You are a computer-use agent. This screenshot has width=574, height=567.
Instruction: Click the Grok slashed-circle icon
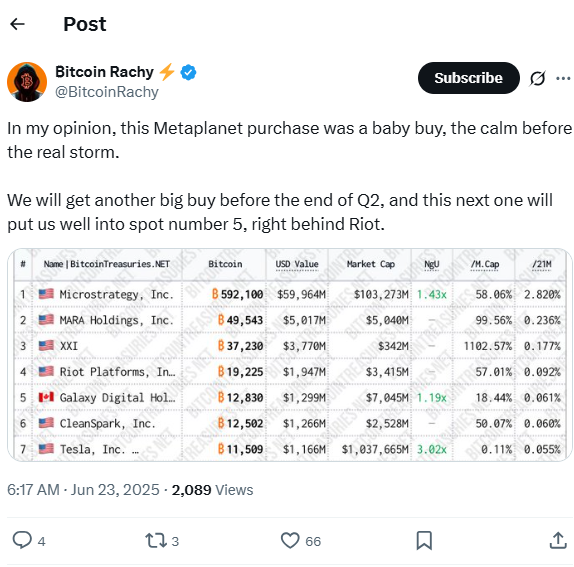pyautogui.click(x=537, y=78)
